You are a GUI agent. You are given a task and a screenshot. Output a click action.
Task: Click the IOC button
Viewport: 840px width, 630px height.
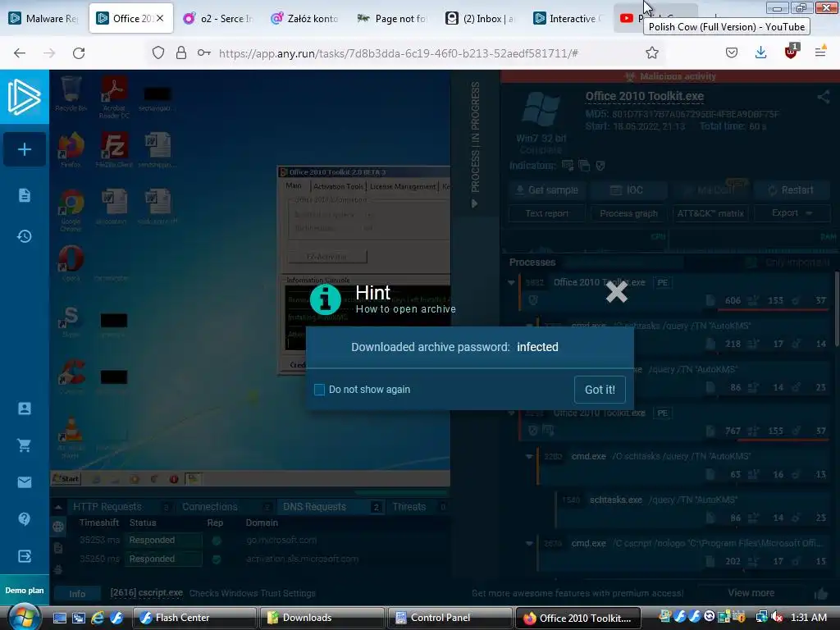point(628,190)
